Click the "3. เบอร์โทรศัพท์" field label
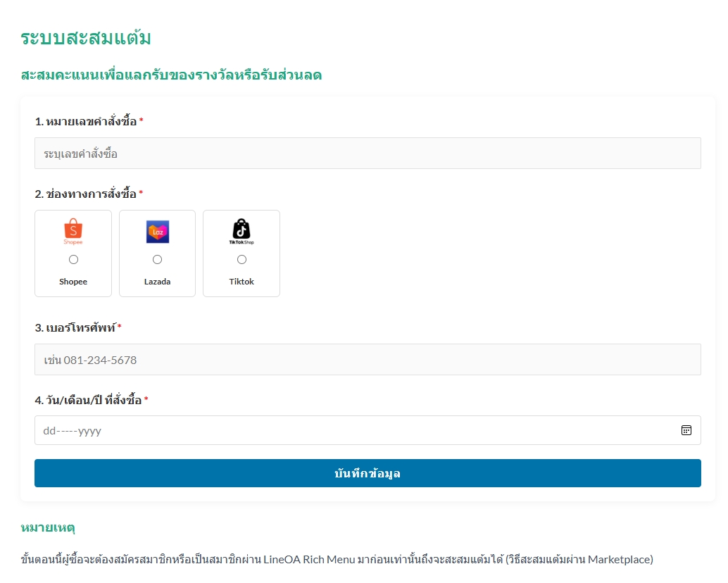 (x=75, y=327)
